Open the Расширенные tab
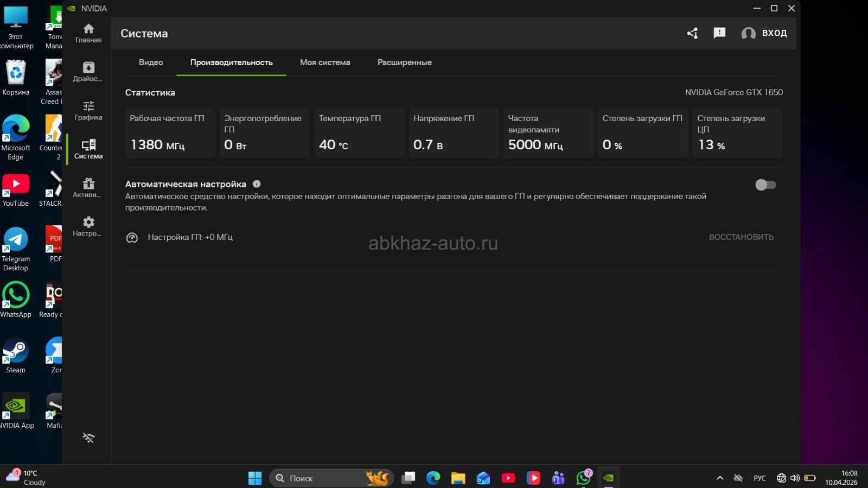This screenshot has height=488, width=868. (x=404, y=62)
